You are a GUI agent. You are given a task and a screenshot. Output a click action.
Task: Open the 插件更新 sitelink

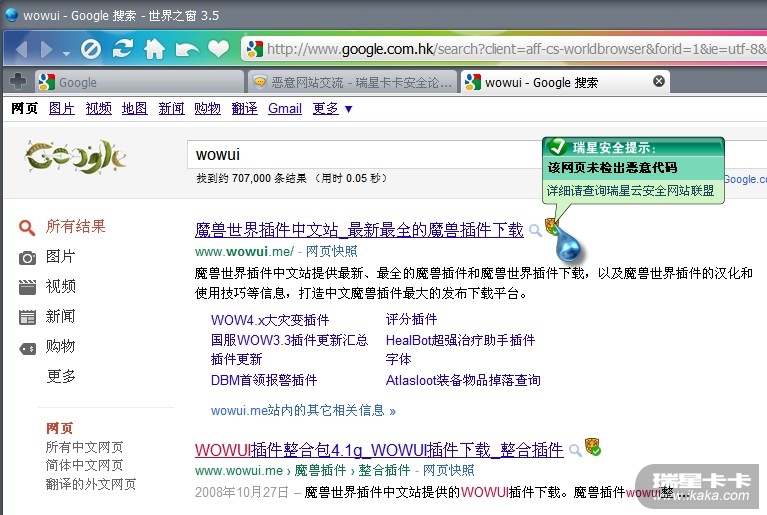coord(236,359)
